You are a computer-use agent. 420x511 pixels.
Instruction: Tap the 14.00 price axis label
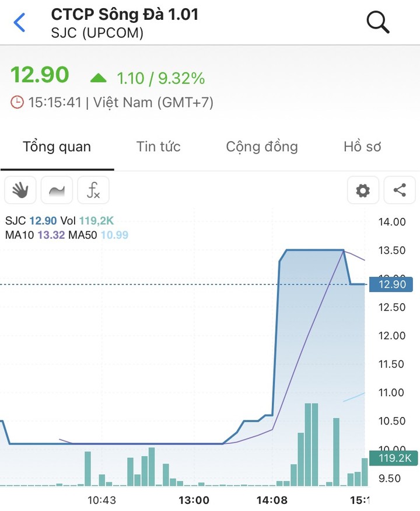(392, 223)
